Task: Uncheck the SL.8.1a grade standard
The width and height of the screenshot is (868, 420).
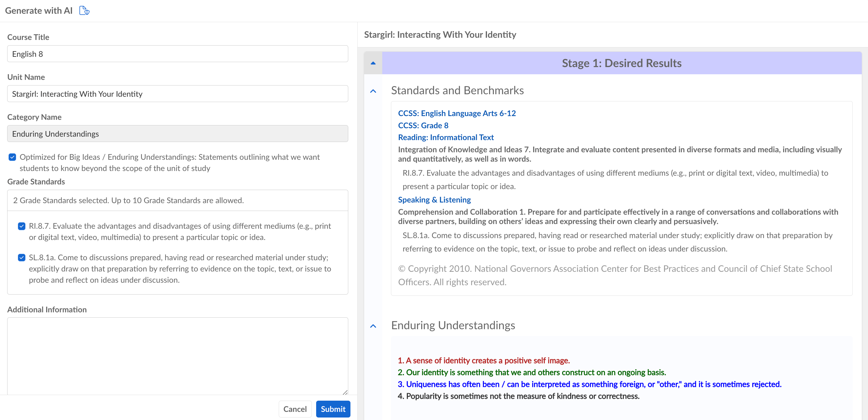Action: (x=22, y=257)
